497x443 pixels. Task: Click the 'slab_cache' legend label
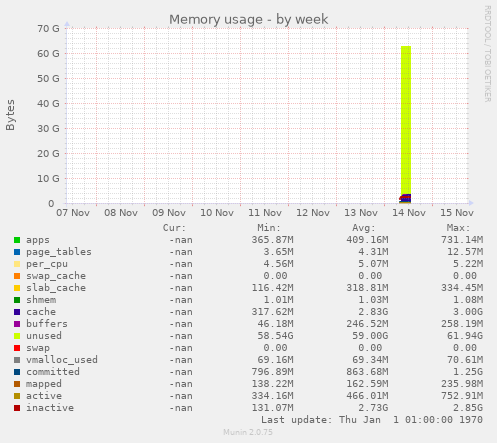56,288
